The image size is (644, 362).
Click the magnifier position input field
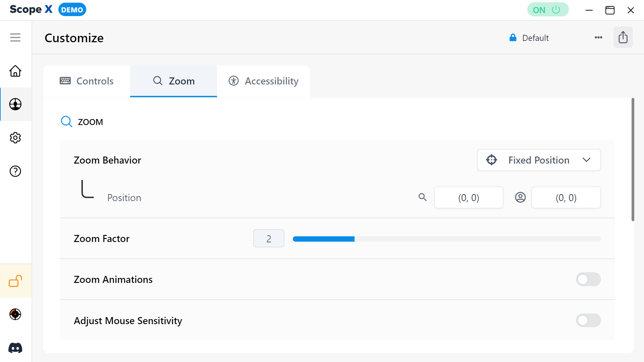click(469, 198)
